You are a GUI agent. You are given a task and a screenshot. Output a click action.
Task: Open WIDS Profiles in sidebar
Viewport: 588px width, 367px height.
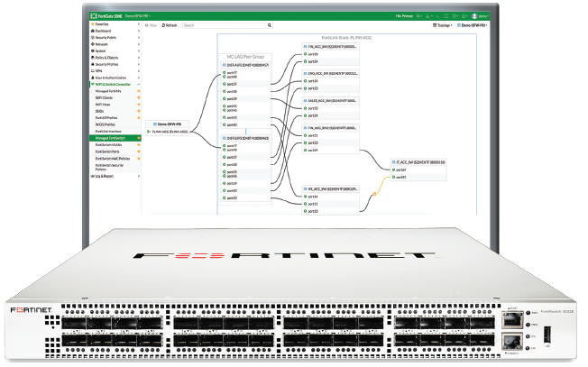pos(106,124)
